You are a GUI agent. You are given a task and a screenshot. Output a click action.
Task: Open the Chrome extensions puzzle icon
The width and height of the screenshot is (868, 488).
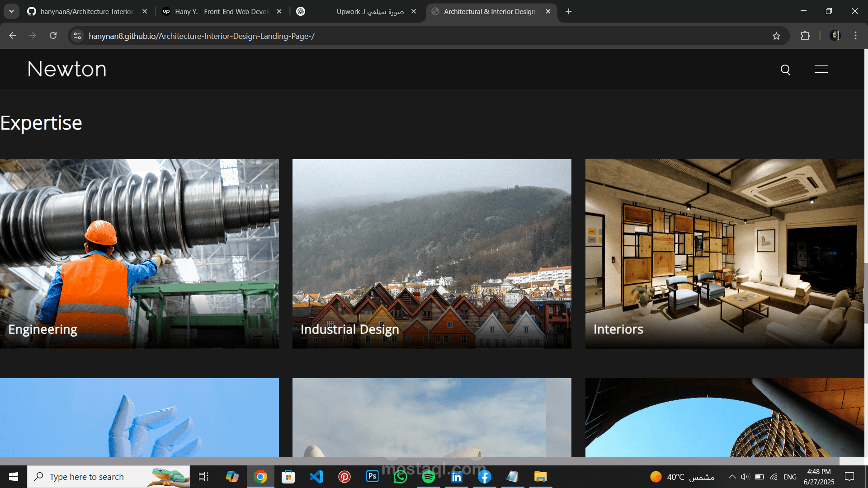[805, 36]
